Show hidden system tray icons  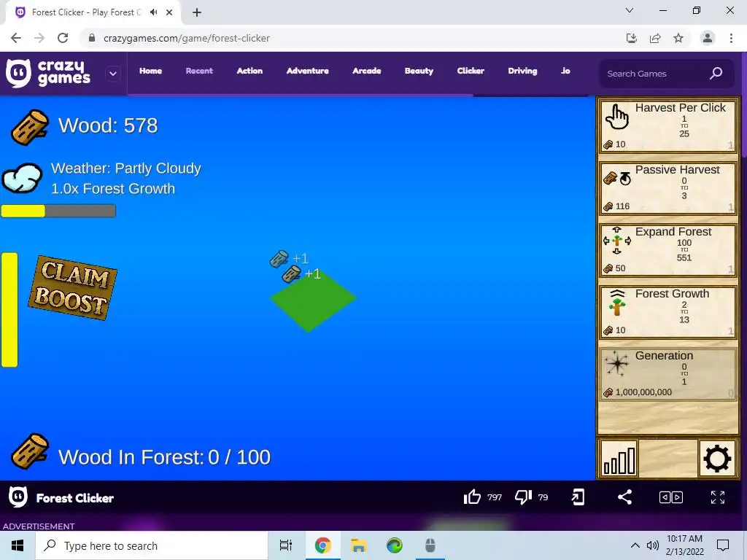point(635,545)
